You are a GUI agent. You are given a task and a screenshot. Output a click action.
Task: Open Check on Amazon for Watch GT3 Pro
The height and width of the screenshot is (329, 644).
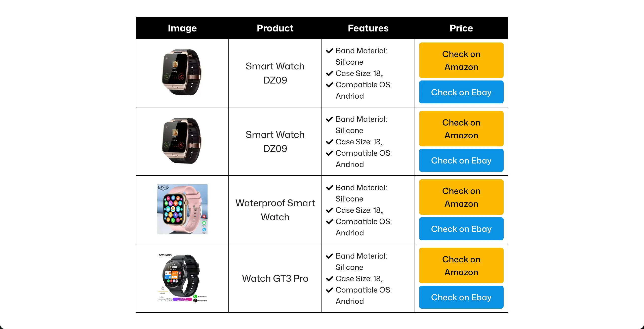coord(461,266)
